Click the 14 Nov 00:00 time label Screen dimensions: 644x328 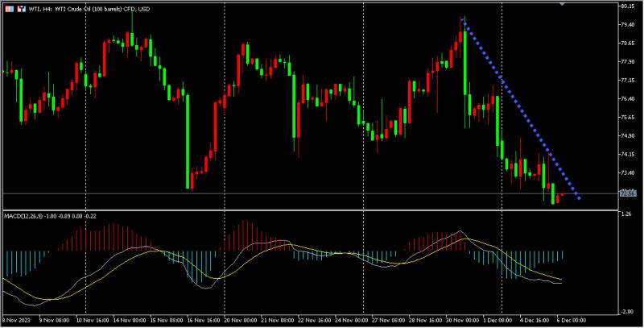(x=130, y=320)
